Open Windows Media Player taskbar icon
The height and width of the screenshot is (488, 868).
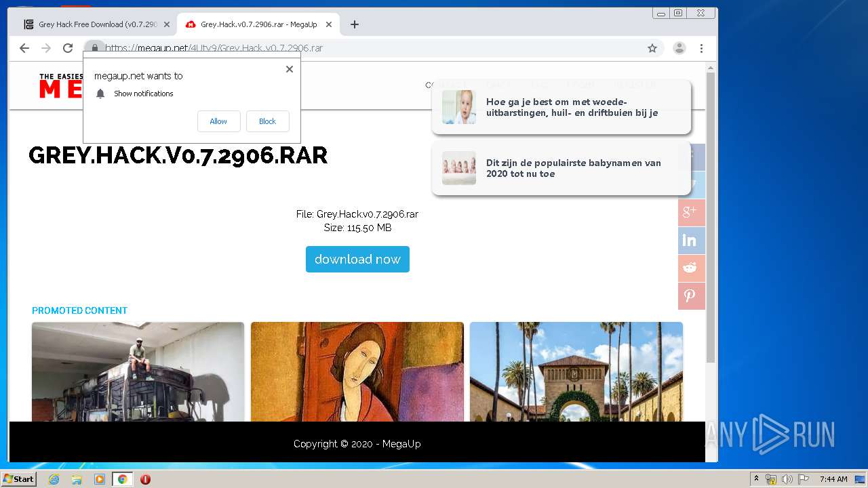click(100, 479)
